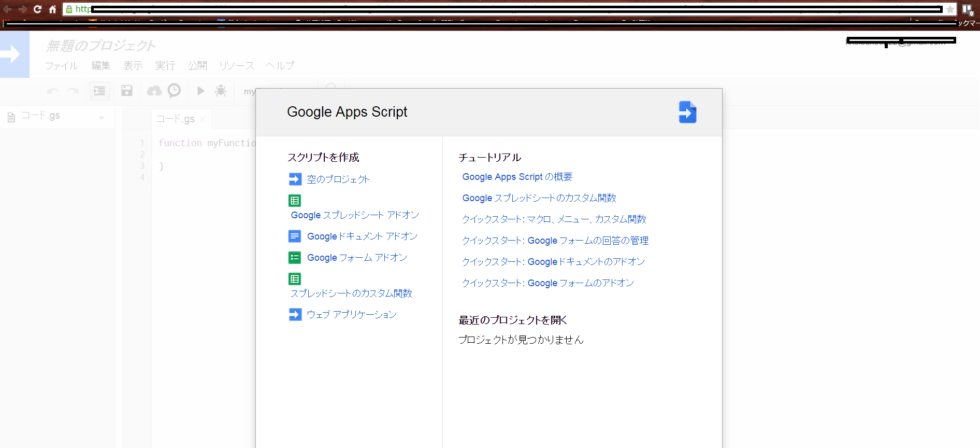Click the debug bug icon

tap(221, 91)
